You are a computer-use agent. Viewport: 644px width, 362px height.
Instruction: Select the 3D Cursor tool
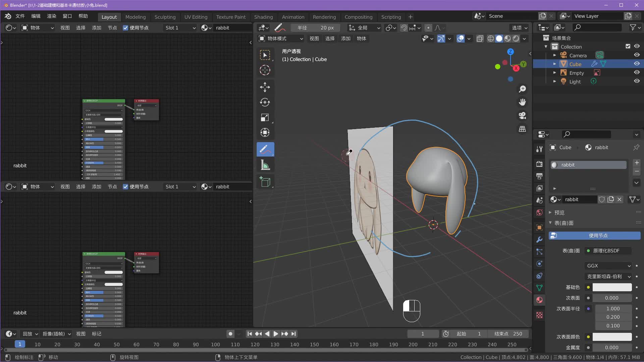(265, 70)
